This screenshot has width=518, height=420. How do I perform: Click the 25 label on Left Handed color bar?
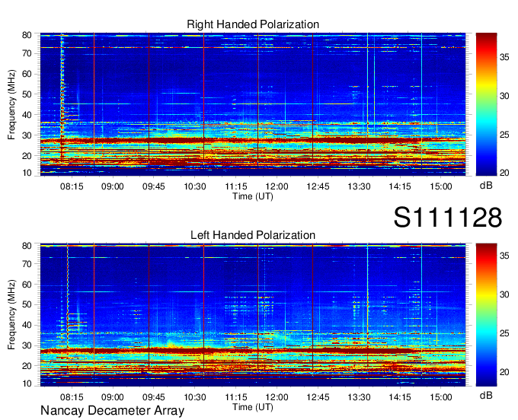point(504,333)
